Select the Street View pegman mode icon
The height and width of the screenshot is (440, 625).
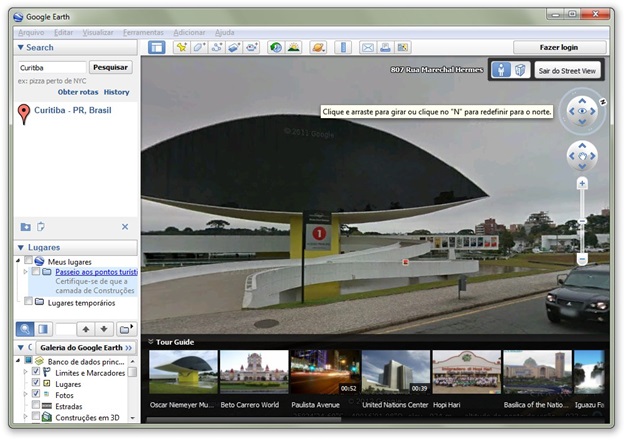pyautogui.click(x=501, y=70)
